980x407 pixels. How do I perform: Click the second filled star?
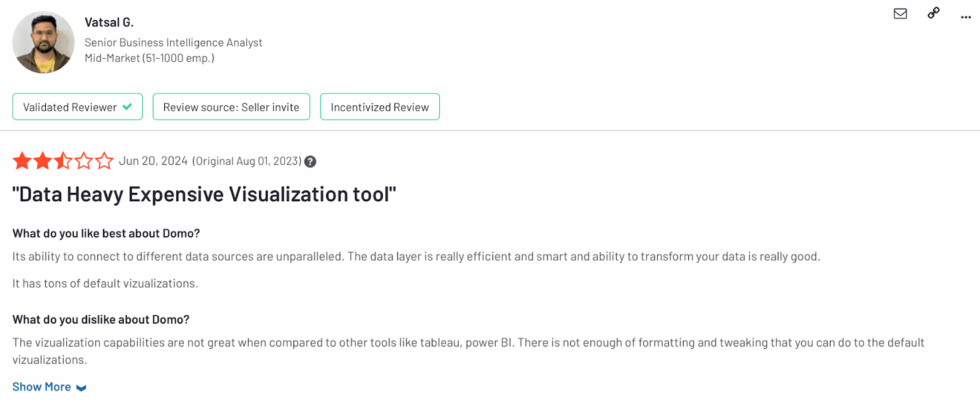click(43, 161)
